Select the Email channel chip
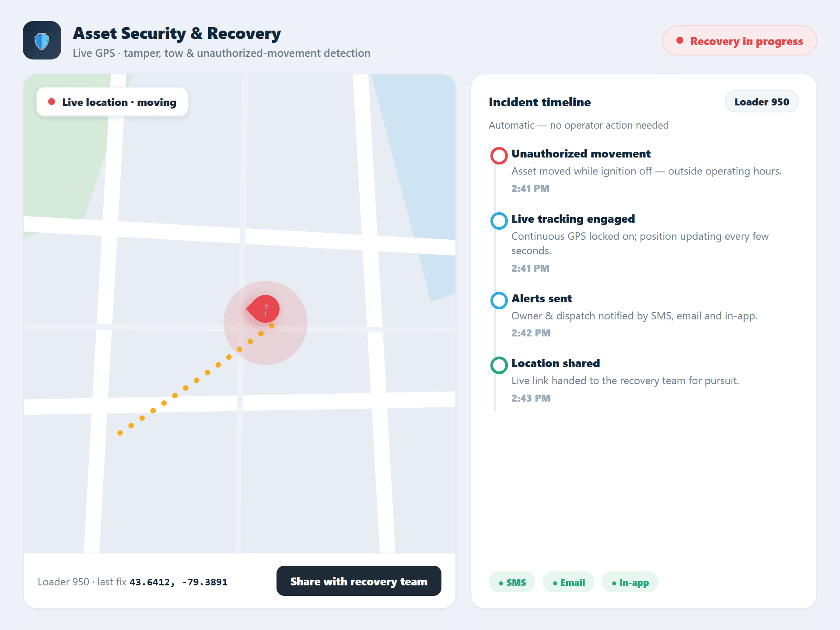The image size is (840, 630). (x=568, y=582)
